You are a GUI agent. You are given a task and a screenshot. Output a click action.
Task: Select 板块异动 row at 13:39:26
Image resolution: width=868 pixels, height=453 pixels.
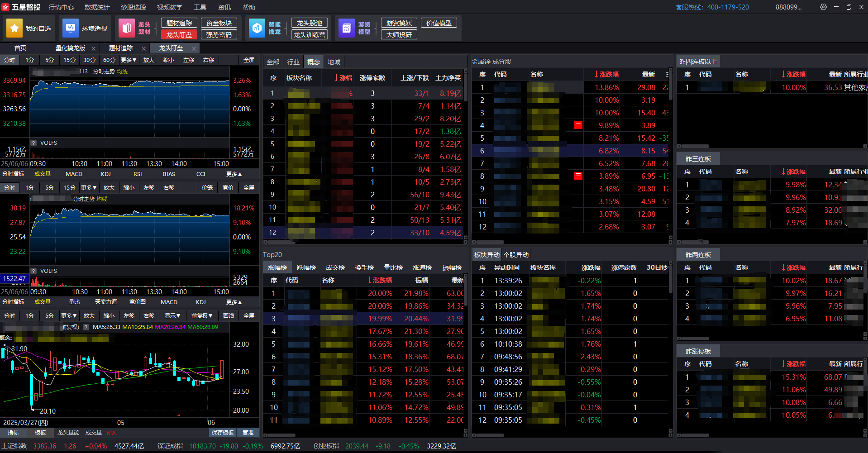coord(570,281)
